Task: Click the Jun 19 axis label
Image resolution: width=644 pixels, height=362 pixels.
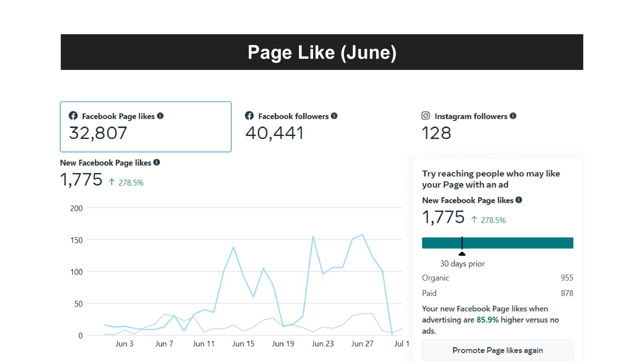Action: (283, 344)
